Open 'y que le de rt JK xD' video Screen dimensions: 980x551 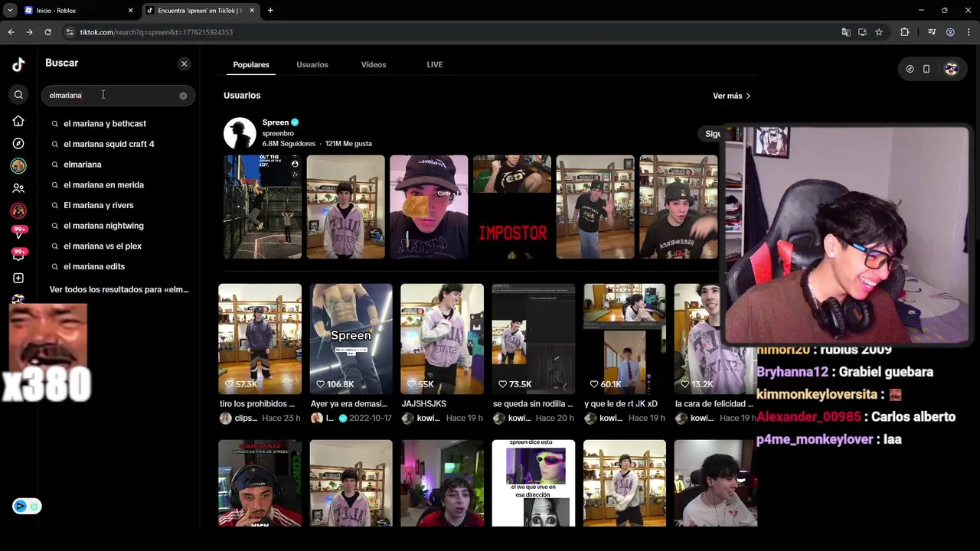click(x=624, y=339)
